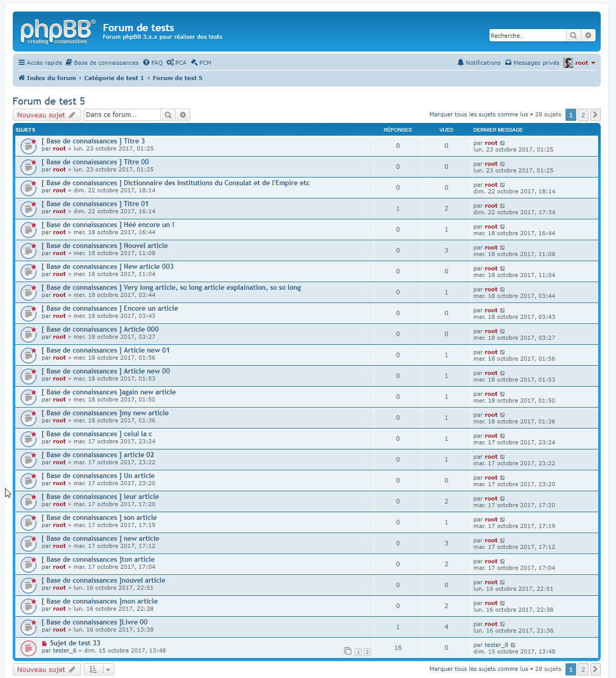Go to page 2 in top pagination

pos(583,115)
